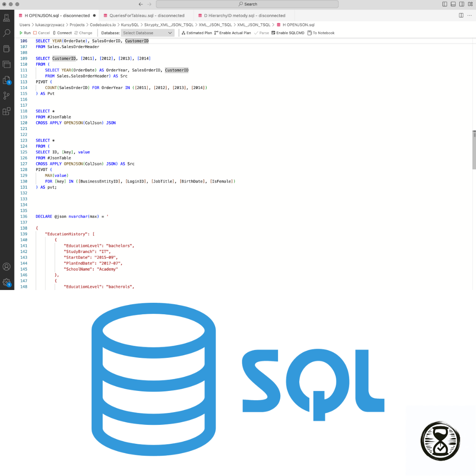Click Change connection in the toolbar
The width and height of the screenshot is (476, 476).
point(83,33)
